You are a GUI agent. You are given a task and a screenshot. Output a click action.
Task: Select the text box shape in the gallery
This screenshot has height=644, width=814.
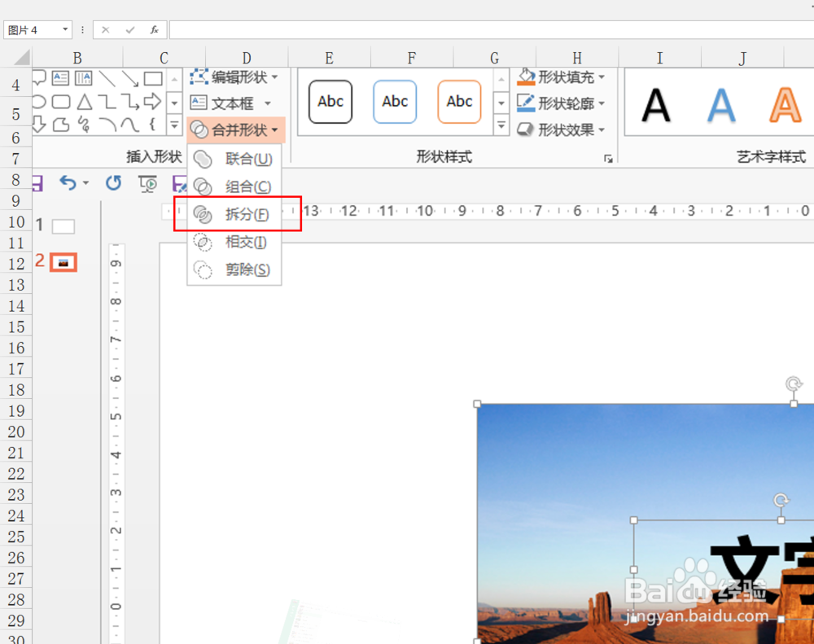click(60, 78)
